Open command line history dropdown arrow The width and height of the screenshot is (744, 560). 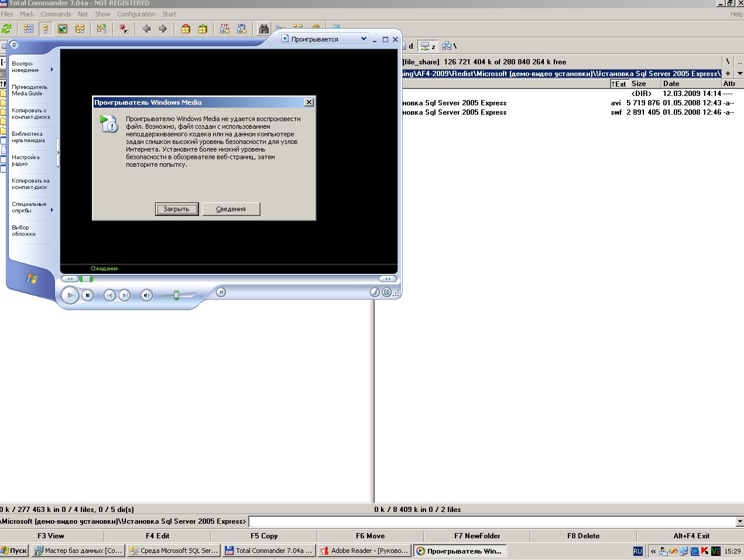pos(740,521)
